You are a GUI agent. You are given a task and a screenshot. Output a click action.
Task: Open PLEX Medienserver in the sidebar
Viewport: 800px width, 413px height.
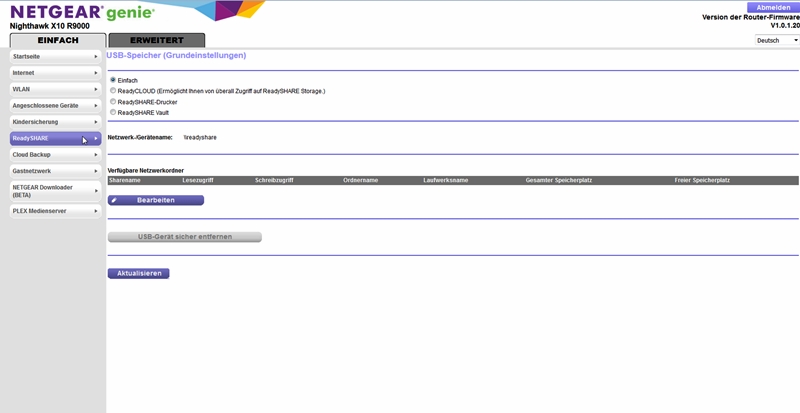(x=50, y=211)
